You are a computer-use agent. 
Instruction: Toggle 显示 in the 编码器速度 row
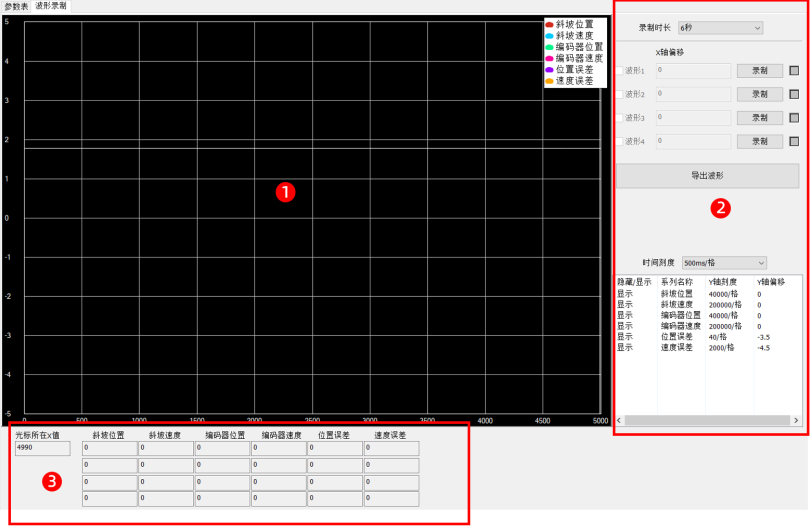coord(625,326)
